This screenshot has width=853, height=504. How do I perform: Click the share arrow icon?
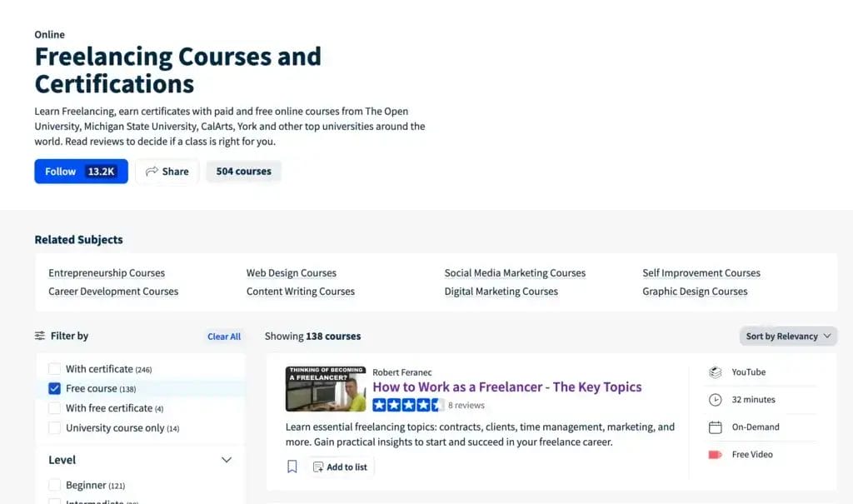[152, 171]
